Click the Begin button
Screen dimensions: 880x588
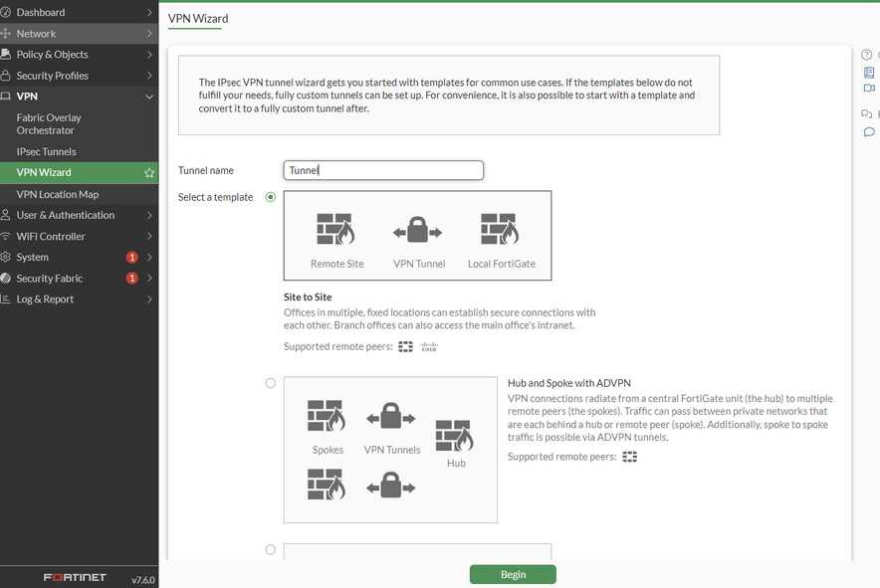click(x=513, y=574)
